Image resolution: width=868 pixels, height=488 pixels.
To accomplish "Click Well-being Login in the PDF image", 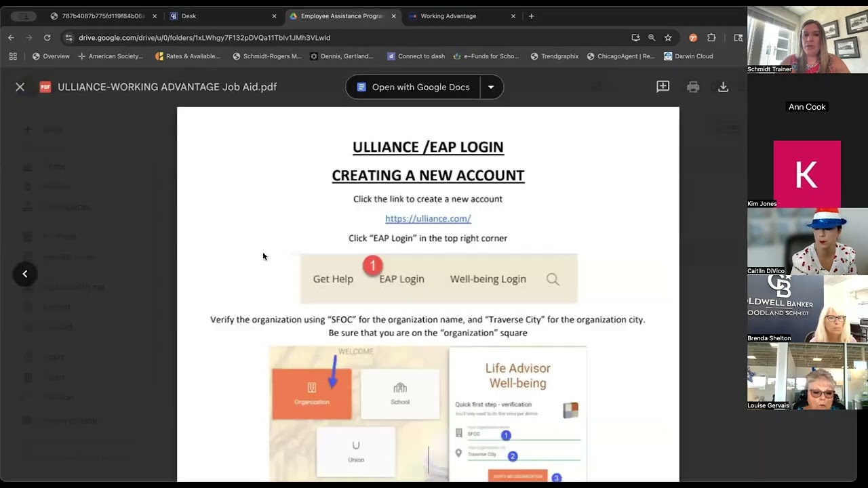I will (x=488, y=279).
